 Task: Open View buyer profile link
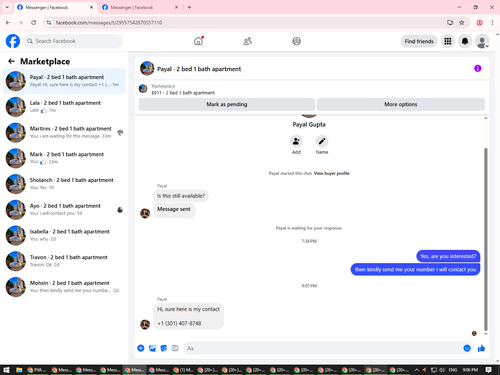pyautogui.click(x=331, y=173)
